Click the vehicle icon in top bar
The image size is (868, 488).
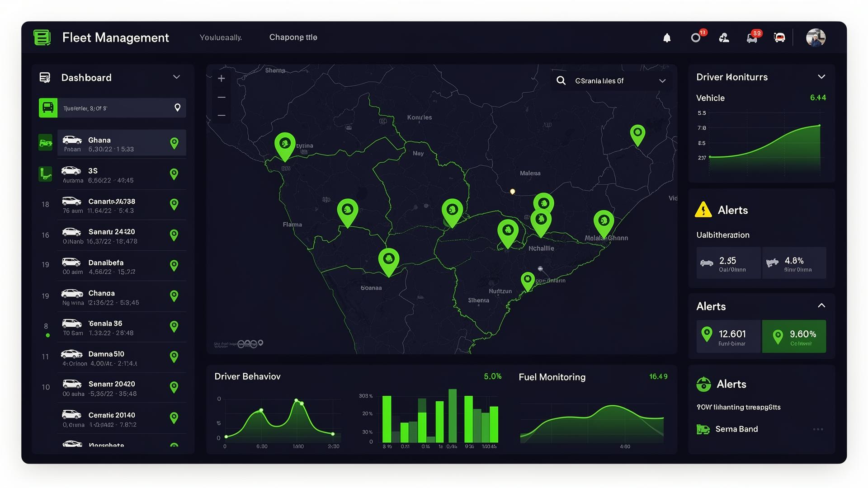pyautogui.click(x=779, y=38)
